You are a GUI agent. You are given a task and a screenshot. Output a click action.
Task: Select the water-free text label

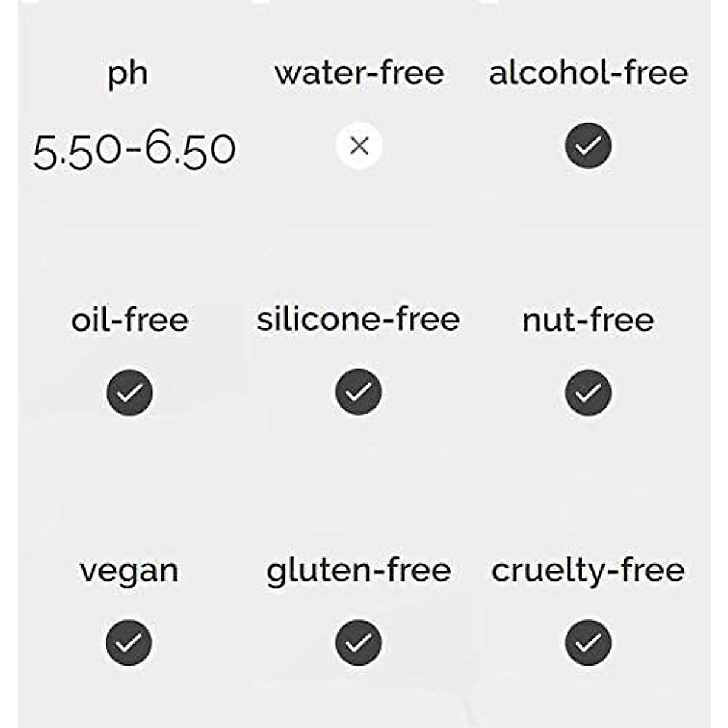click(359, 73)
